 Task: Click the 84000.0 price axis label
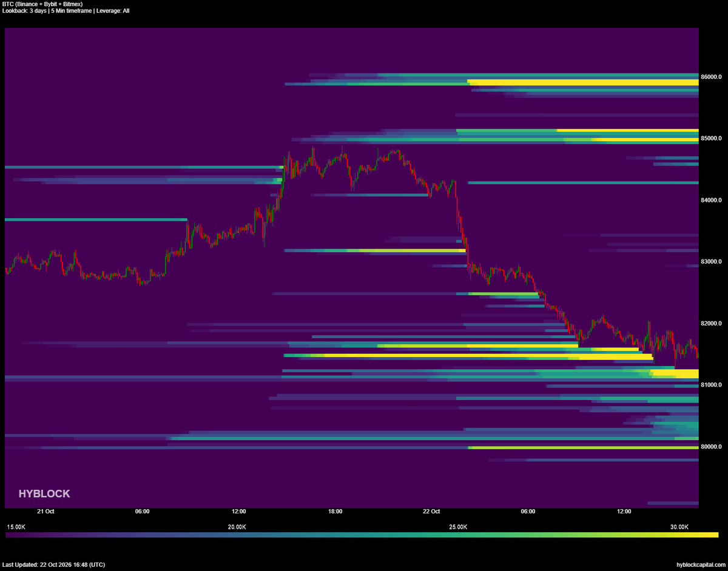point(711,201)
